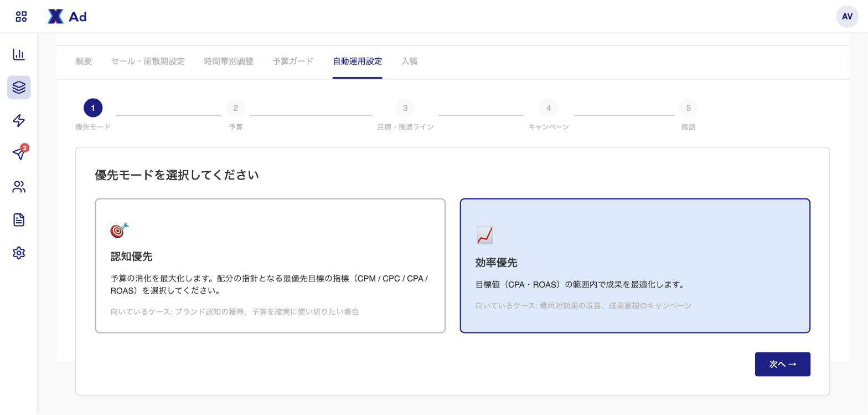The height and width of the screenshot is (415, 868).
Task: Open the lightning bolt sidebar icon
Action: tap(19, 121)
